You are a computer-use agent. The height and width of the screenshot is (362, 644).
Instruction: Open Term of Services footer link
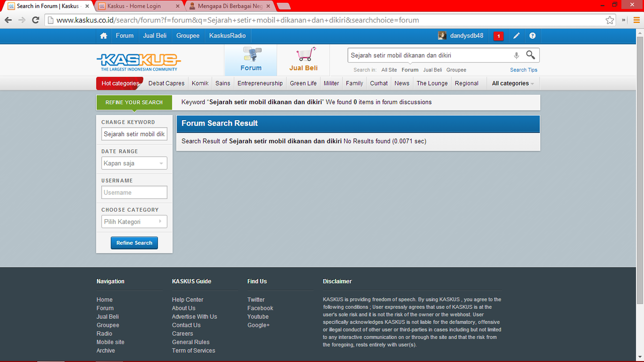(x=194, y=351)
